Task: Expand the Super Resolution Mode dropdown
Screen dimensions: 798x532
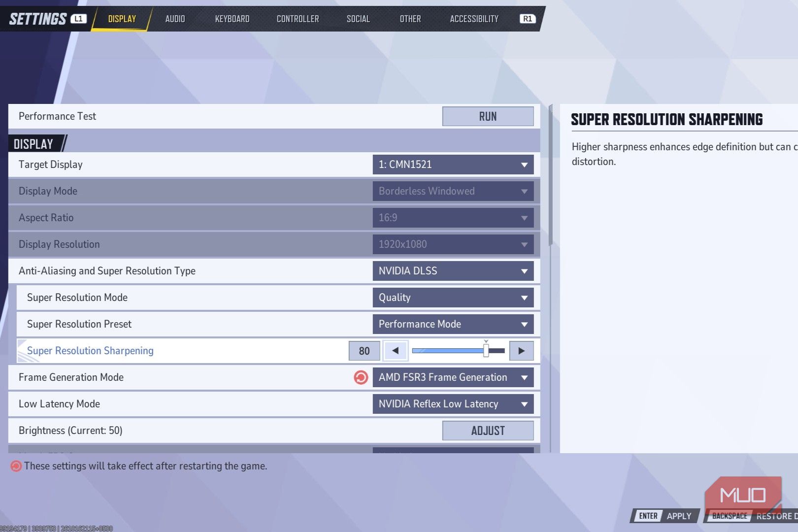Action: click(453, 298)
